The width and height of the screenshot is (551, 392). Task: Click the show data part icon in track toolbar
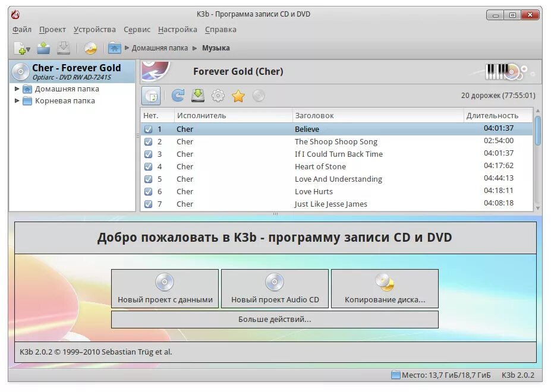coord(151,96)
